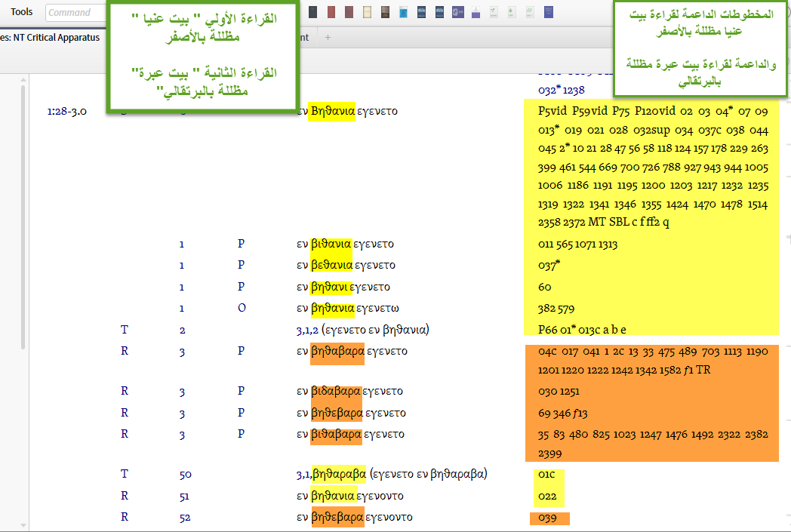This screenshot has width=791, height=532.
Task: Click the variant number 51
Action: pos(185,497)
